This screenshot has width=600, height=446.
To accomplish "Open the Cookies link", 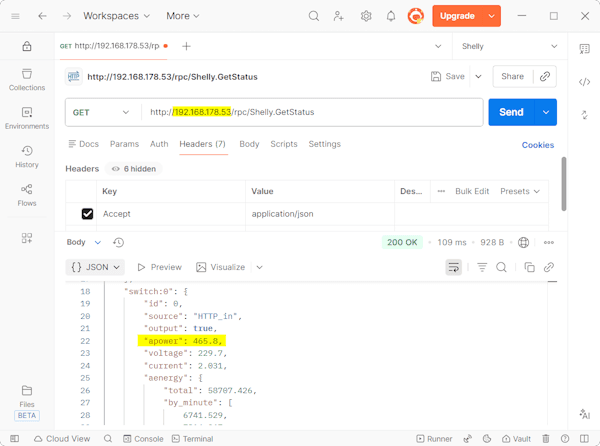I will (537, 145).
